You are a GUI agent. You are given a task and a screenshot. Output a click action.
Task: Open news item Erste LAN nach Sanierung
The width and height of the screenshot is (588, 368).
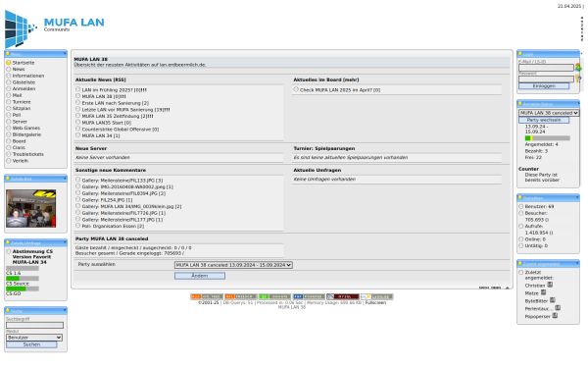click(115, 103)
